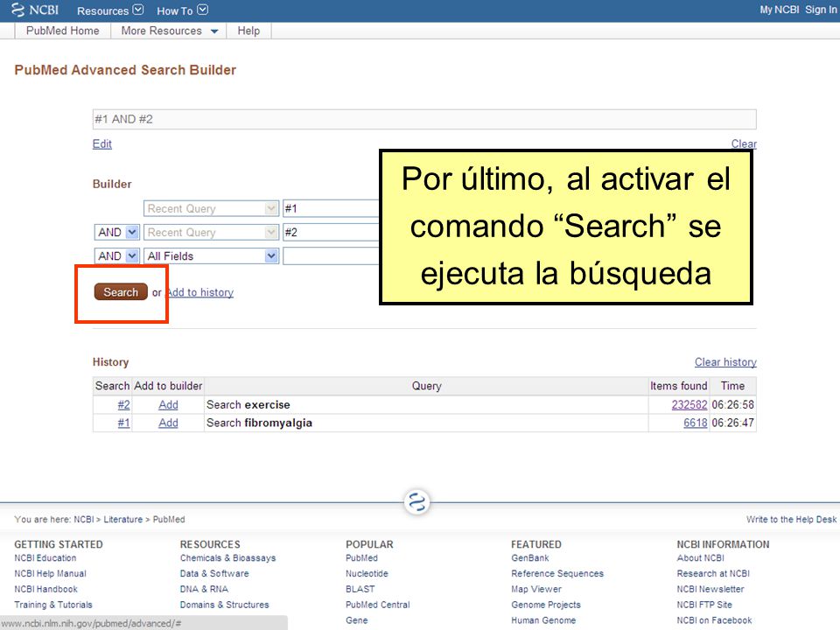840x630 pixels.
Task: Open Domains & Structures link
Action: (x=225, y=605)
